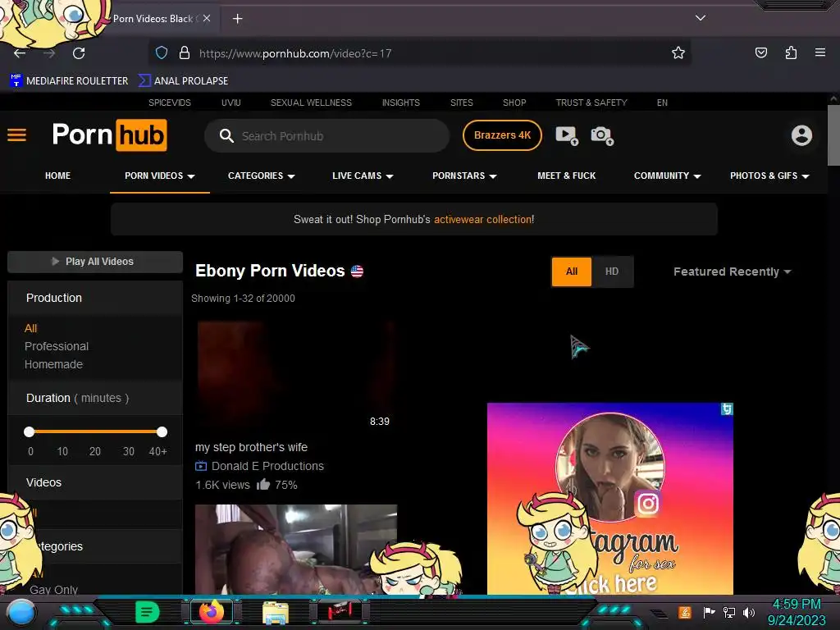
Task: Click the US flag country icon
Action: click(357, 271)
